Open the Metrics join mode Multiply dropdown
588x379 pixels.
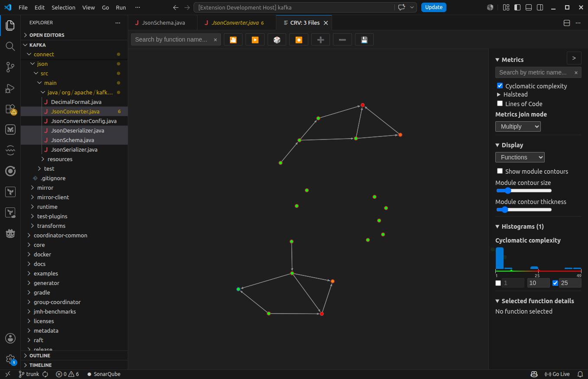(x=518, y=126)
